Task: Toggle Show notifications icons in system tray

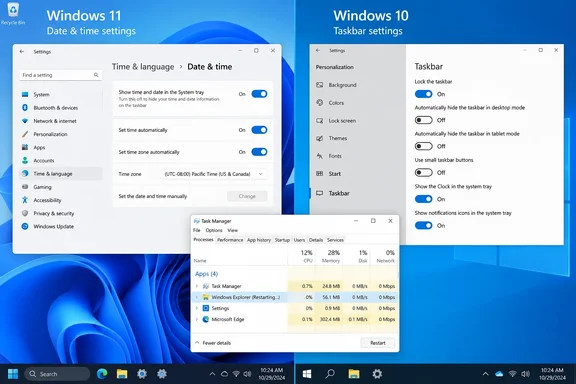Action: (424, 226)
